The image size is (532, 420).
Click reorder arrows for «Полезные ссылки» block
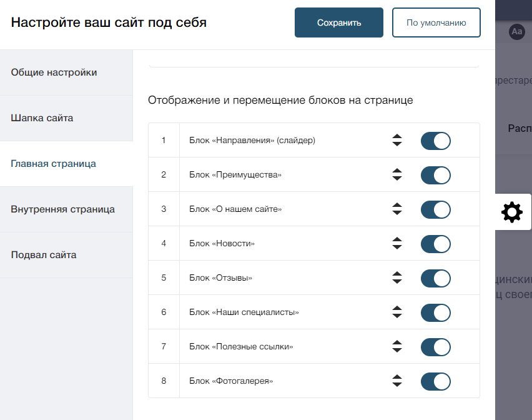coord(397,346)
